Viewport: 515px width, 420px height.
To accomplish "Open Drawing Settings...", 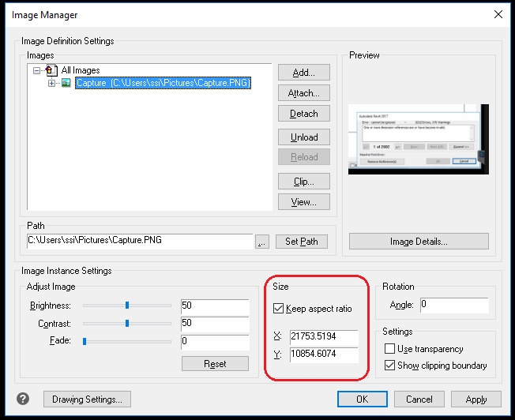I will [x=87, y=399].
